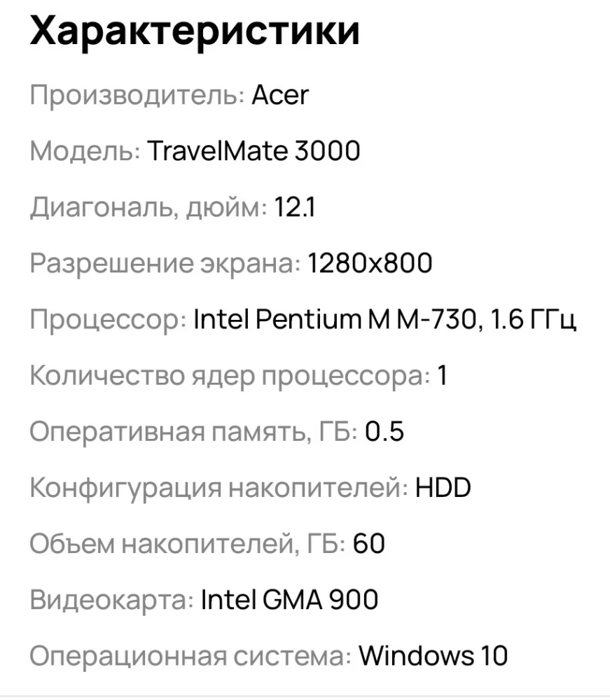
Task: Select the Оперативная память, ГБ label
Action: (193, 432)
